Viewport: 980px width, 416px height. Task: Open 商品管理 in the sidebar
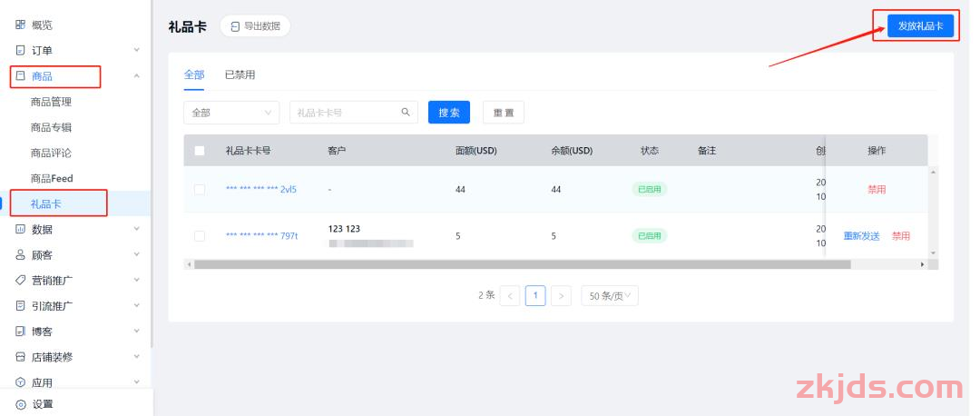(51, 102)
